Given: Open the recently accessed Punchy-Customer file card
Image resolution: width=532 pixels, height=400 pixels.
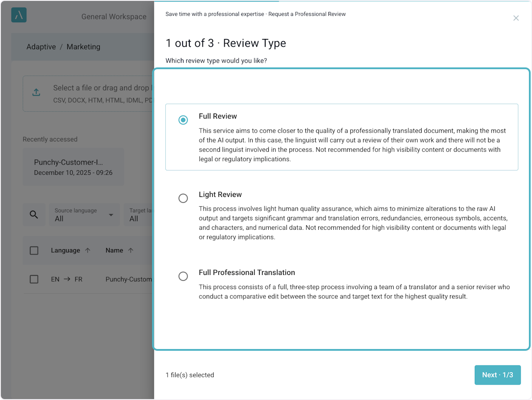Looking at the screenshot, I should tap(73, 167).
